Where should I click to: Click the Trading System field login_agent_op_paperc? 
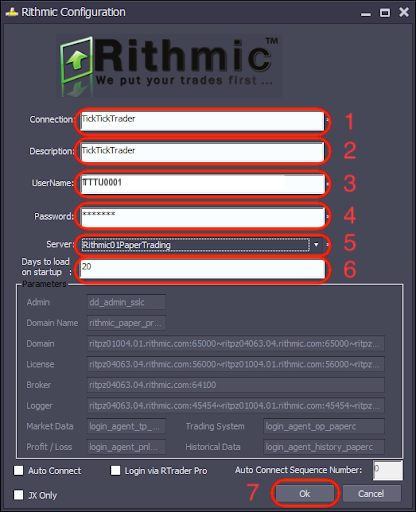click(324, 426)
